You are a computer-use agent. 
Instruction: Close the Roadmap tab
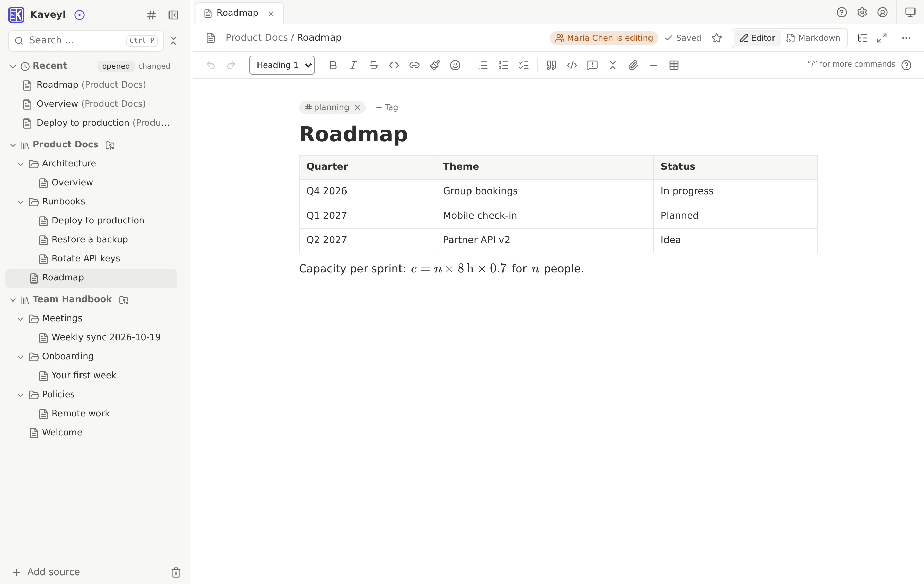pos(271,14)
